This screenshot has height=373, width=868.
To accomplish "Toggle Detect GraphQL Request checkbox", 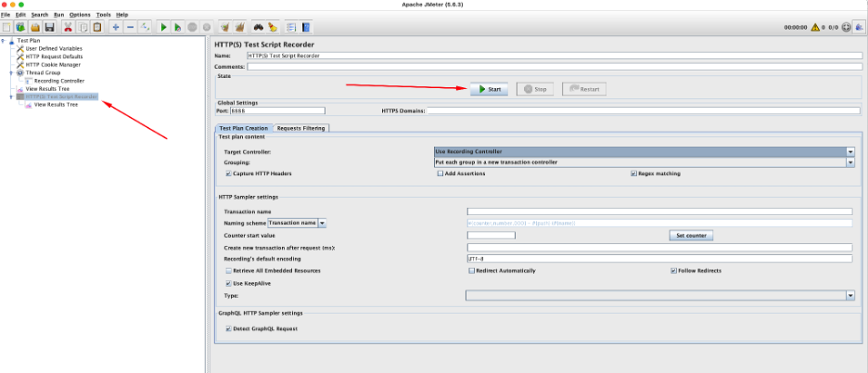I will 228,328.
